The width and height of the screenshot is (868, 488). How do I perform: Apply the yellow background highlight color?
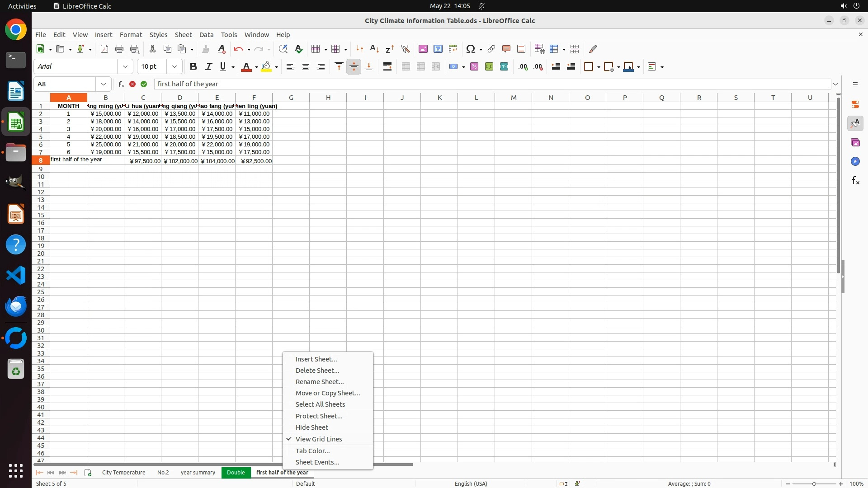[x=266, y=67]
